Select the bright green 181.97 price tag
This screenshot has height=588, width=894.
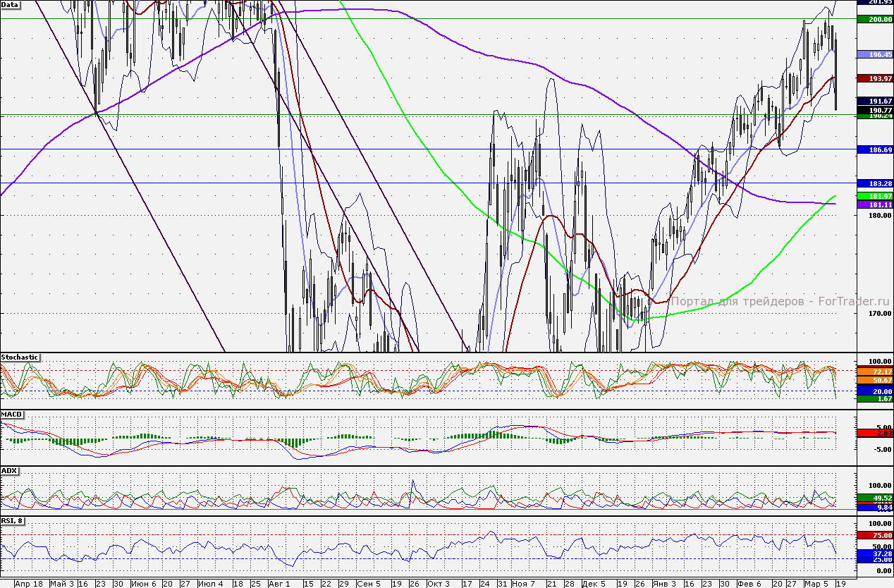(x=874, y=195)
